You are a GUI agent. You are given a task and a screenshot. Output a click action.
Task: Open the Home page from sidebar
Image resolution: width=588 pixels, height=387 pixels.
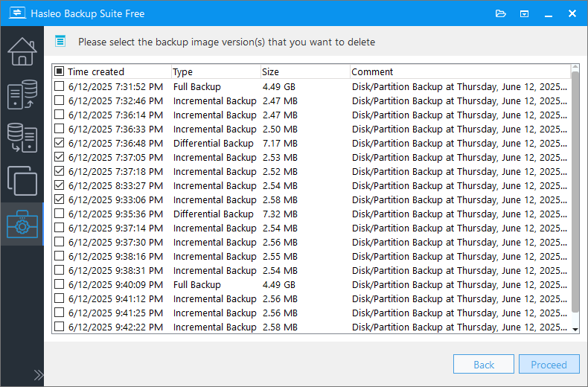coord(22,51)
